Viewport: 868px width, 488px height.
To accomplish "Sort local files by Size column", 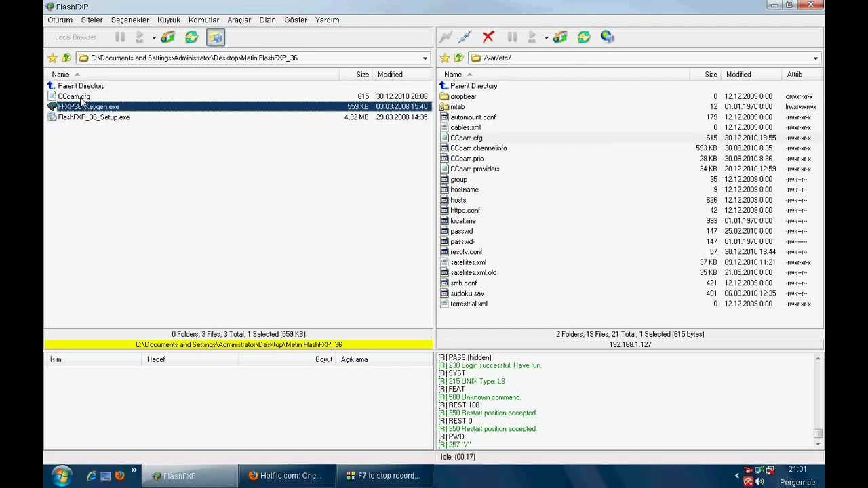I will (x=355, y=75).
